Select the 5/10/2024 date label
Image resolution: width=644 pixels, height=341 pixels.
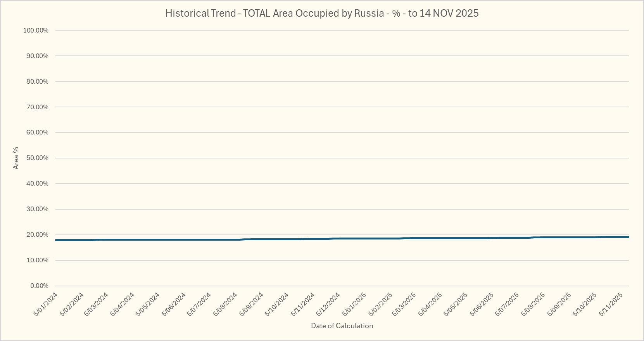pos(277,305)
